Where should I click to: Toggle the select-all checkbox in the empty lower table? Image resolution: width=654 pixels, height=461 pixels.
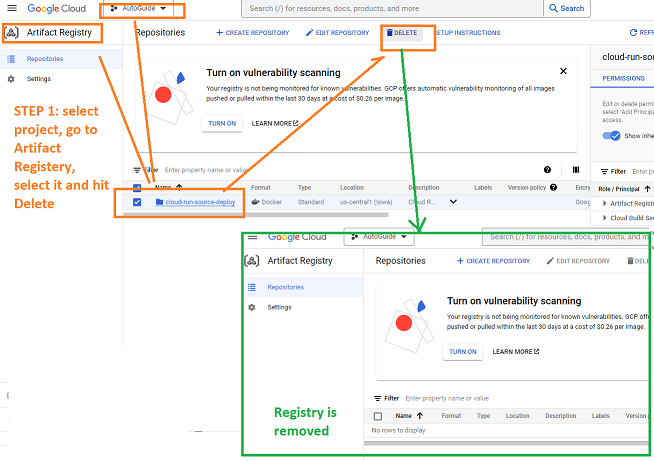[x=377, y=415]
